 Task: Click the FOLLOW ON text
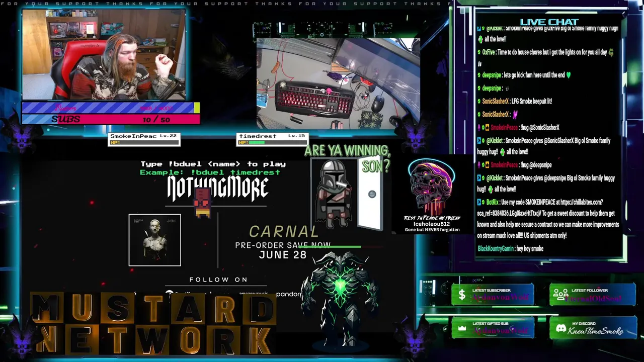[218, 280]
